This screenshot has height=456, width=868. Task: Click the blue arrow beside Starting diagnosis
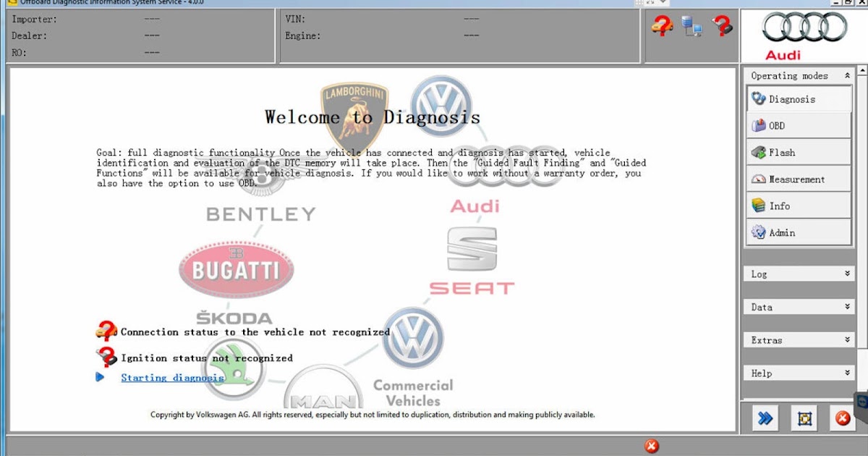click(x=101, y=377)
